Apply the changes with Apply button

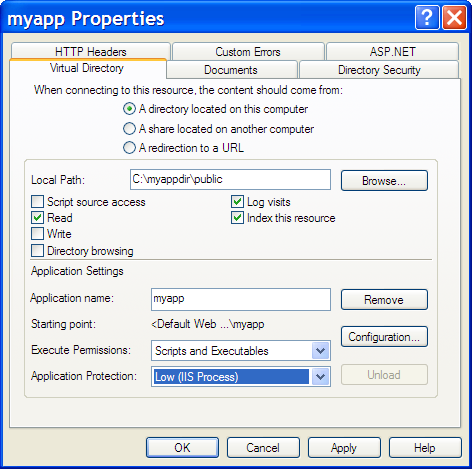(x=344, y=448)
